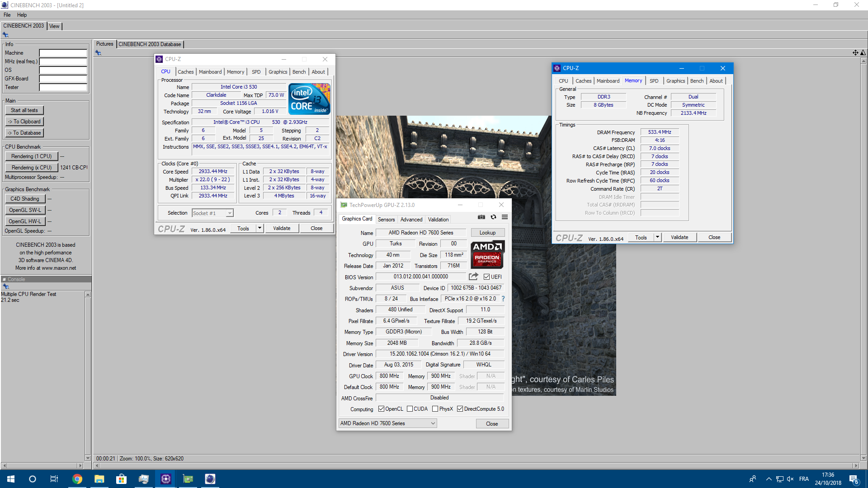The width and height of the screenshot is (868, 488).
Task: Click the muted volume tray icon
Action: (790, 479)
